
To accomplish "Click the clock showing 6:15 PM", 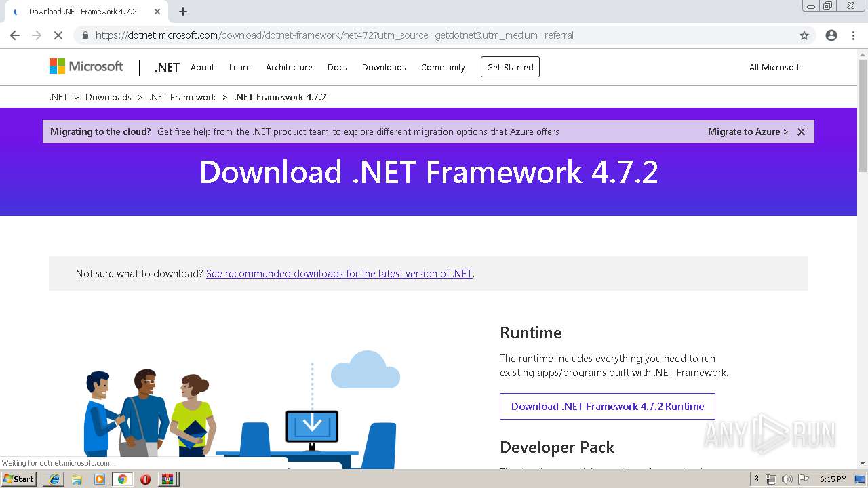I will 833,479.
